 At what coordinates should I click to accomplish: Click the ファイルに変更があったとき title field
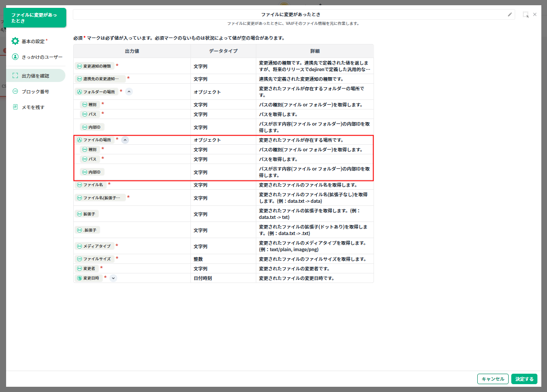[x=290, y=14]
